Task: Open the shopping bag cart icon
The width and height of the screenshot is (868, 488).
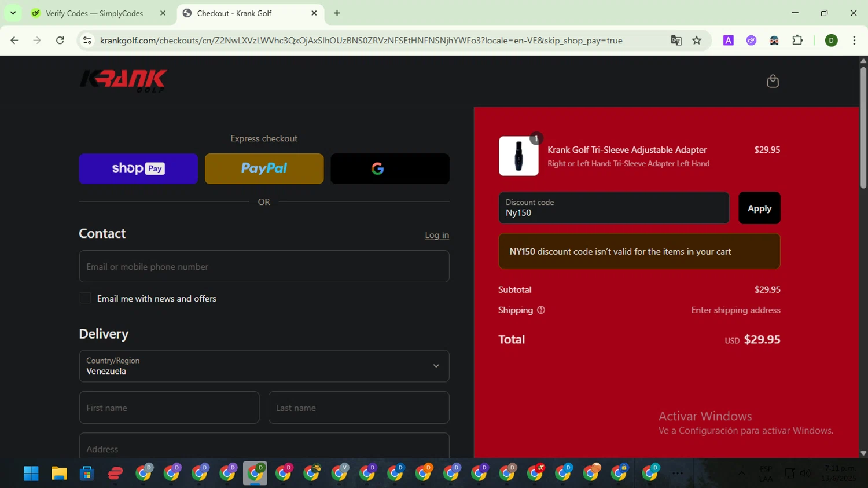Action: click(773, 81)
